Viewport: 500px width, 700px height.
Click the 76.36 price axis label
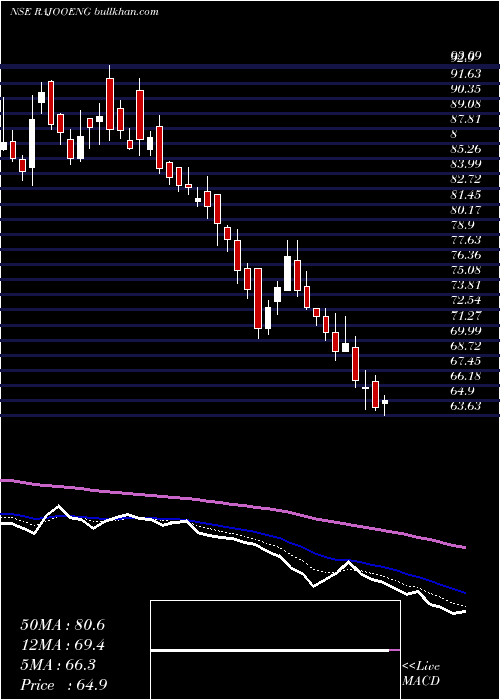pyautogui.click(x=465, y=255)
